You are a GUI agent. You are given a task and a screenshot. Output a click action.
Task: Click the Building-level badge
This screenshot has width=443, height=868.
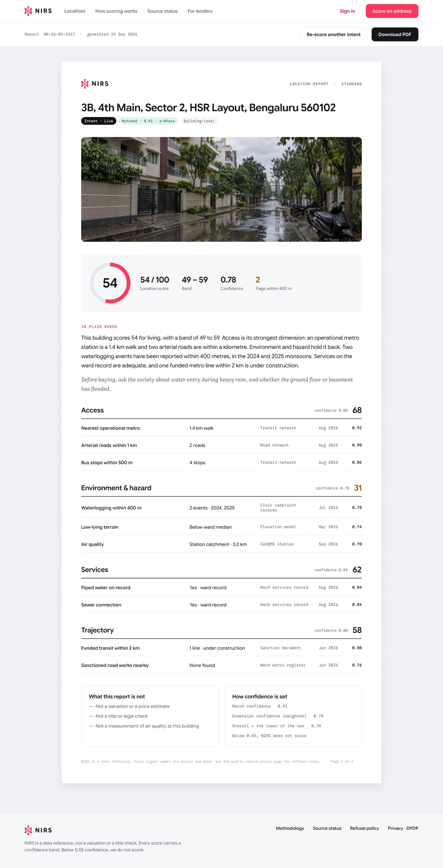point(199,121)
